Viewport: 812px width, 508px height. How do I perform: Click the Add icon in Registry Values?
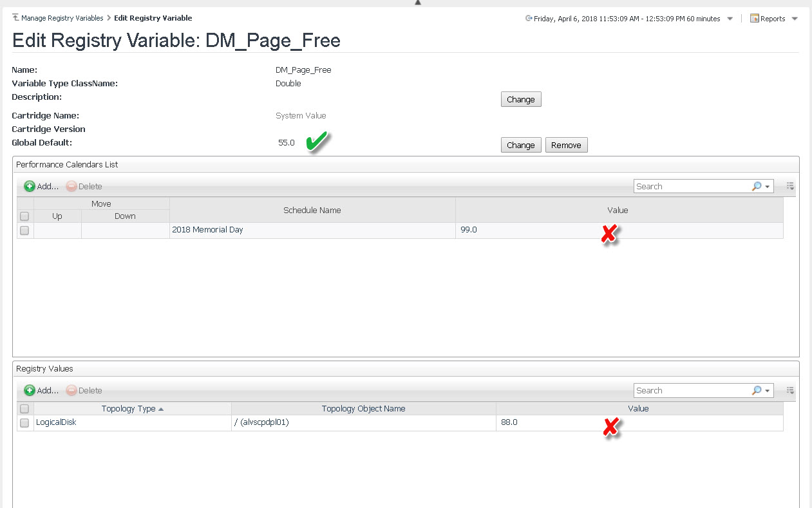click(x=30, y=390)
